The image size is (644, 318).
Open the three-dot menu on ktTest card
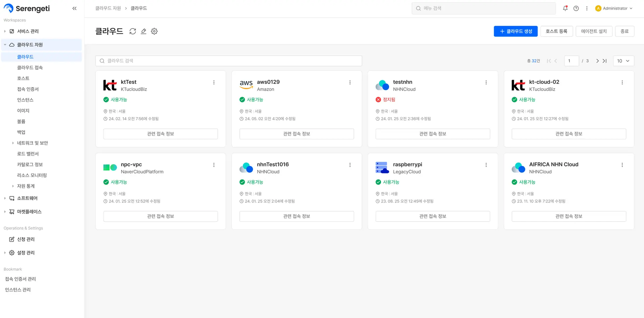[x=214, y=82]
